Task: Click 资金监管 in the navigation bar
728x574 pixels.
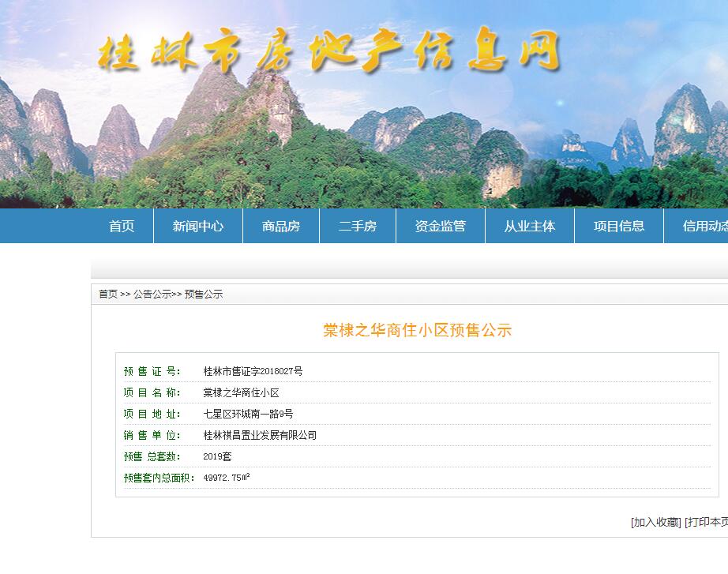Action: pyautogui.click(x=441, y=227)
